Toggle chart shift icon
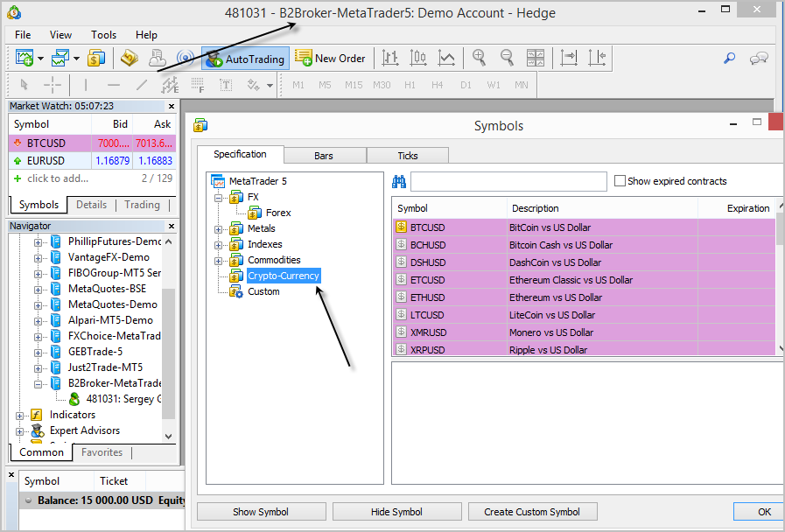The width and height of the screenshot is (785, 532). coord(597,58)
